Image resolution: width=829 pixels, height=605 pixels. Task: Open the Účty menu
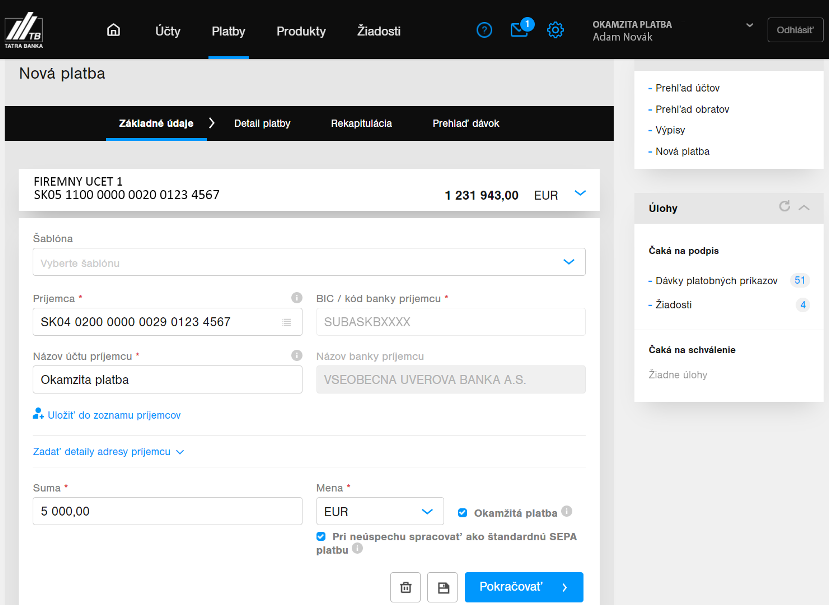(x=168, y=31)
